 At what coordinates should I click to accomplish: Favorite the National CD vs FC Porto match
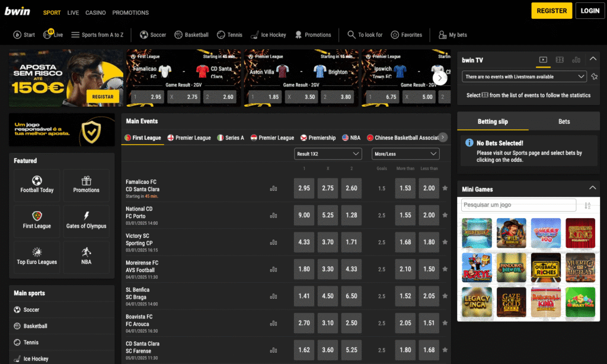(445, 215)
